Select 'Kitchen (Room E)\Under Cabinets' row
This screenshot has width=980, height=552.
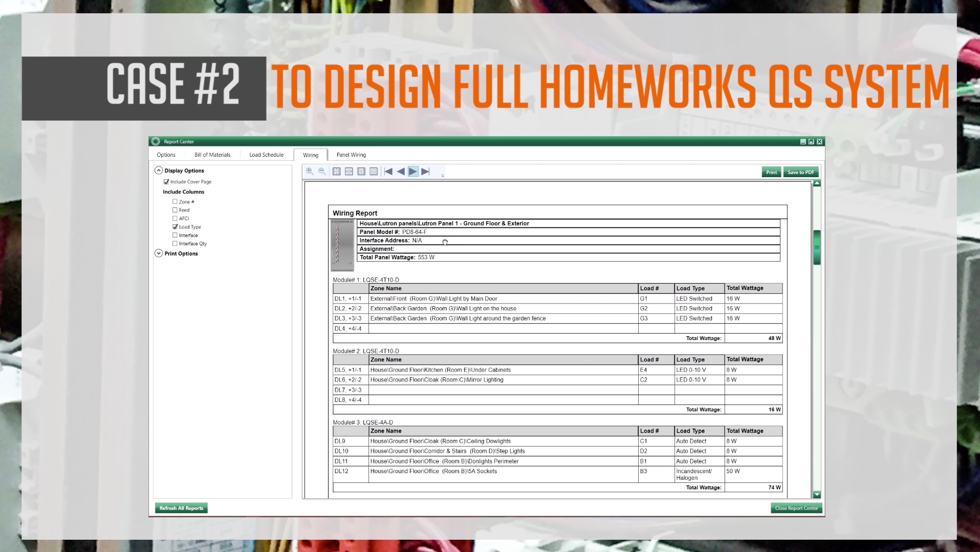(x=557, y=370)
